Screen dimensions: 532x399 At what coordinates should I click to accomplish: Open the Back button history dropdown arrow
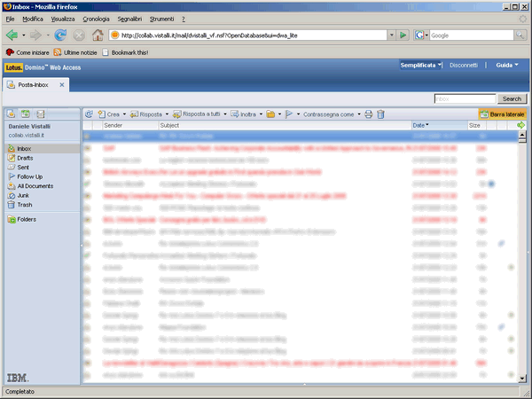(23, 35)
